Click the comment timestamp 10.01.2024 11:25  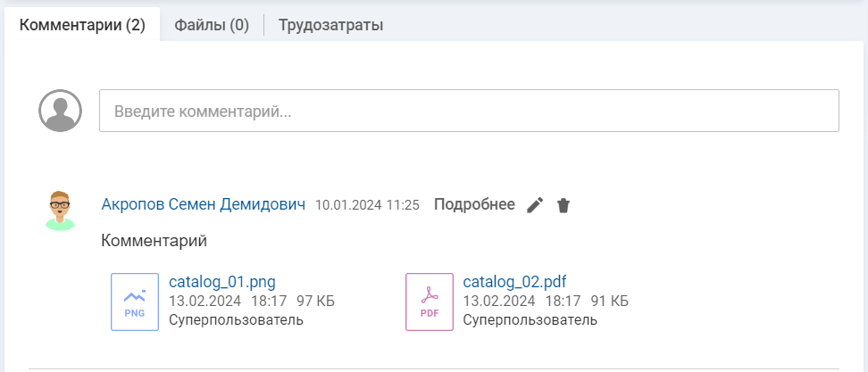(367, 205)
